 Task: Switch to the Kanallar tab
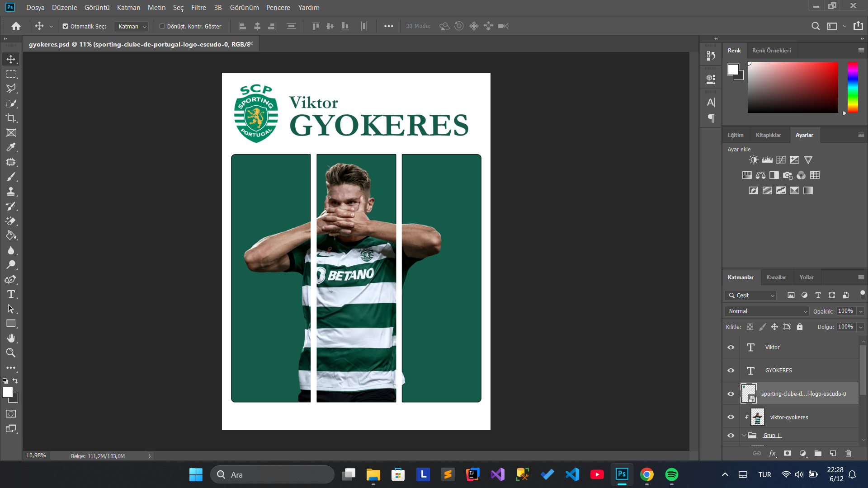776,277
